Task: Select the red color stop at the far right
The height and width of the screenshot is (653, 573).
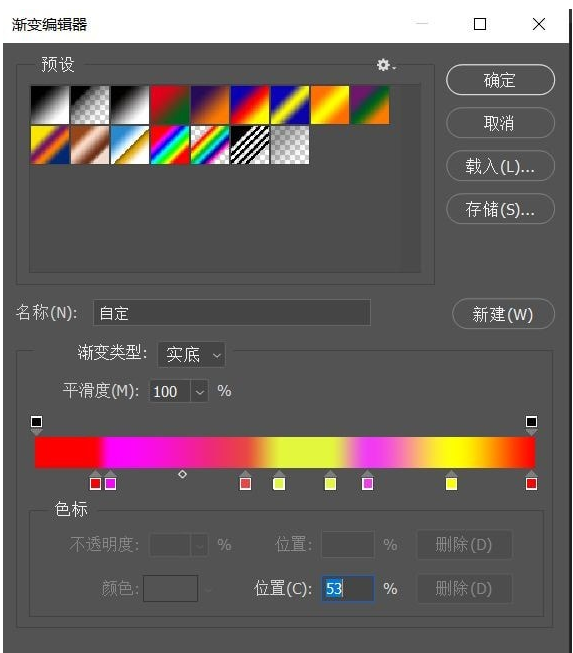Action: tap(531, 480)
